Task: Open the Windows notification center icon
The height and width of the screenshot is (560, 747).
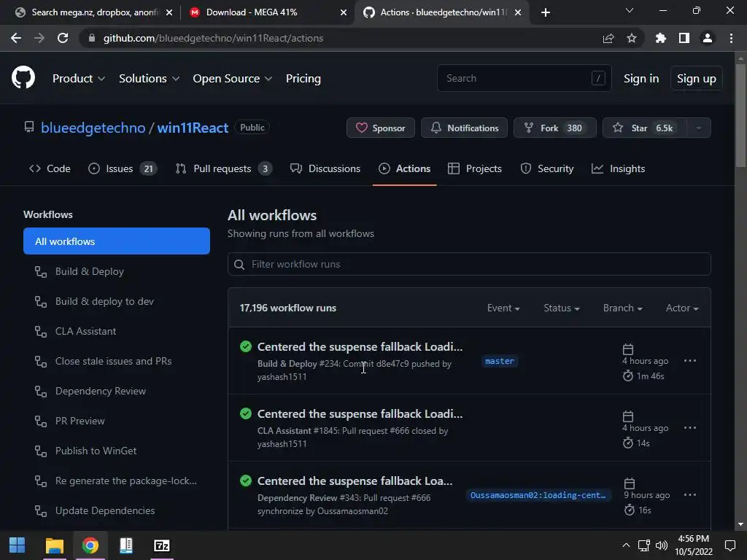Action: tap(729, 545)
